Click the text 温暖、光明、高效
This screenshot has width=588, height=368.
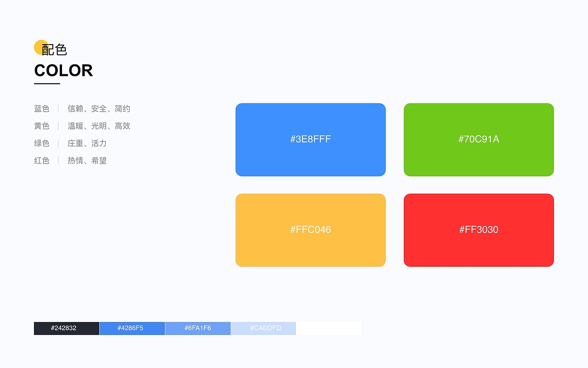click(99, 126)
